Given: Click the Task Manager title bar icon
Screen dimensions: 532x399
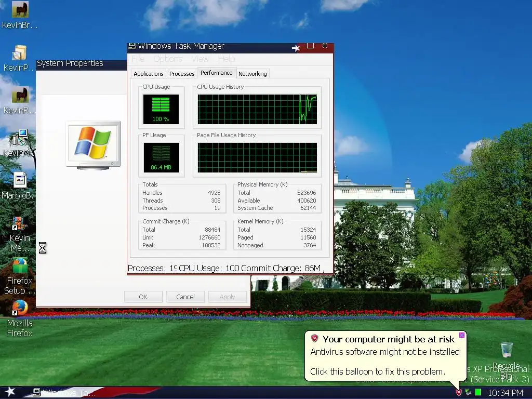Looking at the screenshot, I should pos(132,46).
